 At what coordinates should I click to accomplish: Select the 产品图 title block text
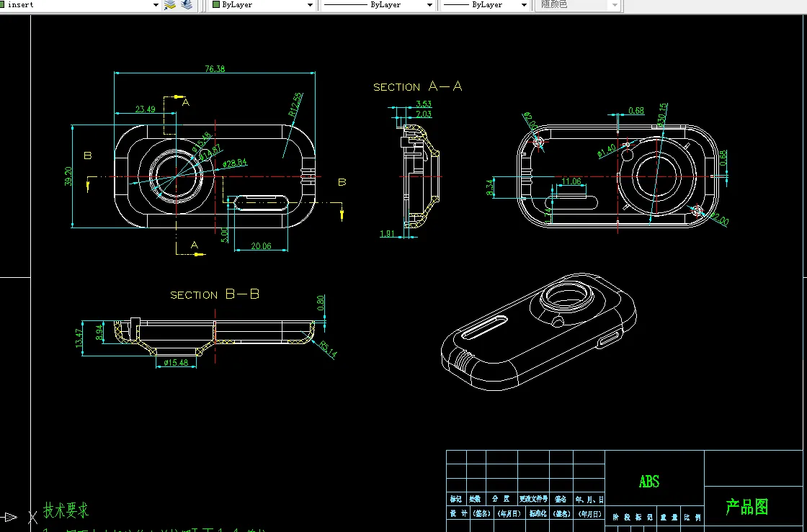tap(746, 508)
